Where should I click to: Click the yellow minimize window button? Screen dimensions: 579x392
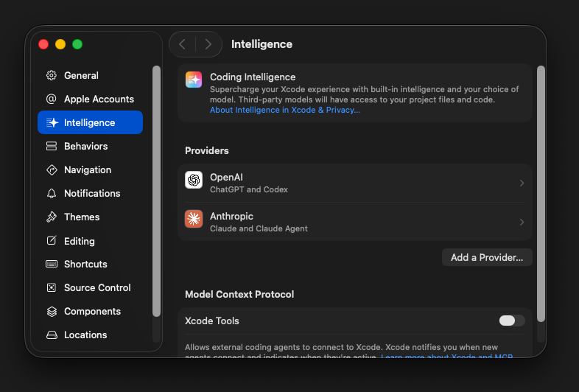tap(60, 44)
